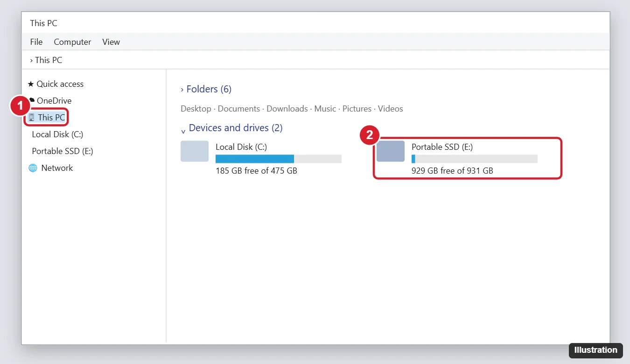
Task: Select OneDrive in the navigation pane
Action: [54, 101]
